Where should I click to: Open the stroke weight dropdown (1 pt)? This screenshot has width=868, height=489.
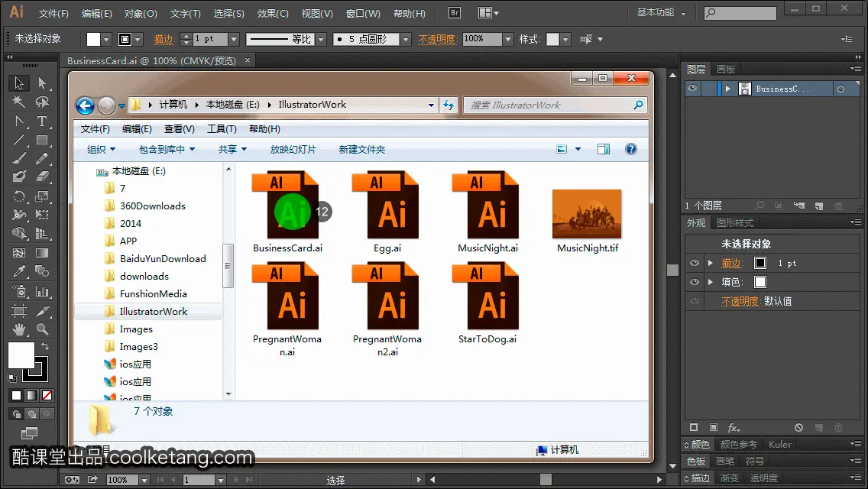coord(234,39)
